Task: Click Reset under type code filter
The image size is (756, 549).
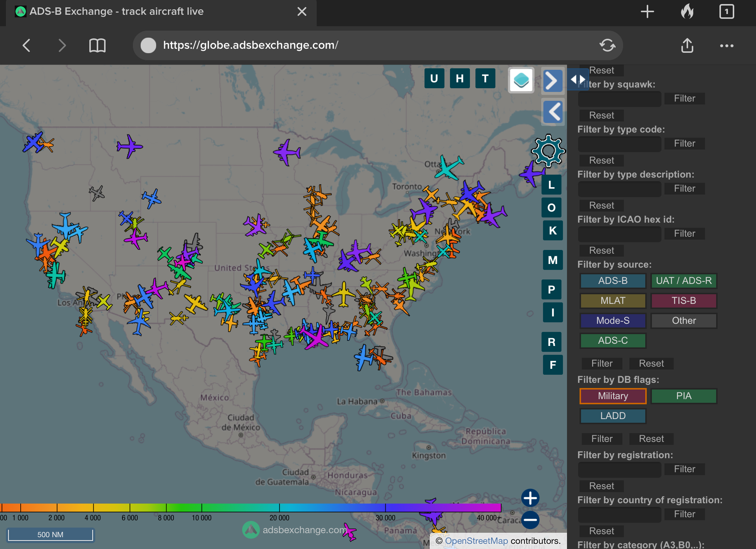Action: tap(601, 160)
